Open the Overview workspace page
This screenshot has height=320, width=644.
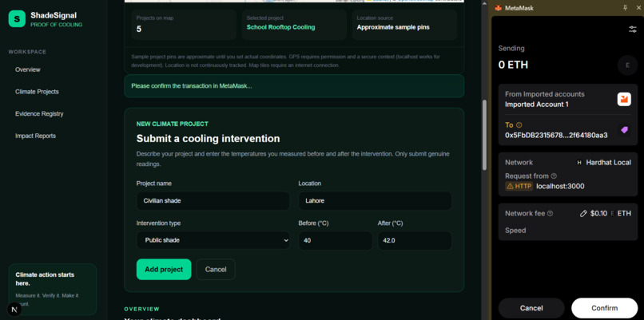[x=27, y=69]
